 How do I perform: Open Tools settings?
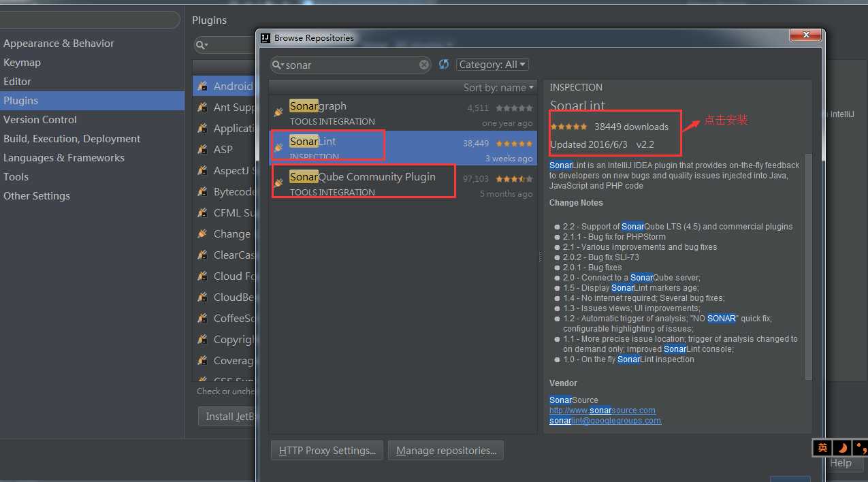(16, 176)
